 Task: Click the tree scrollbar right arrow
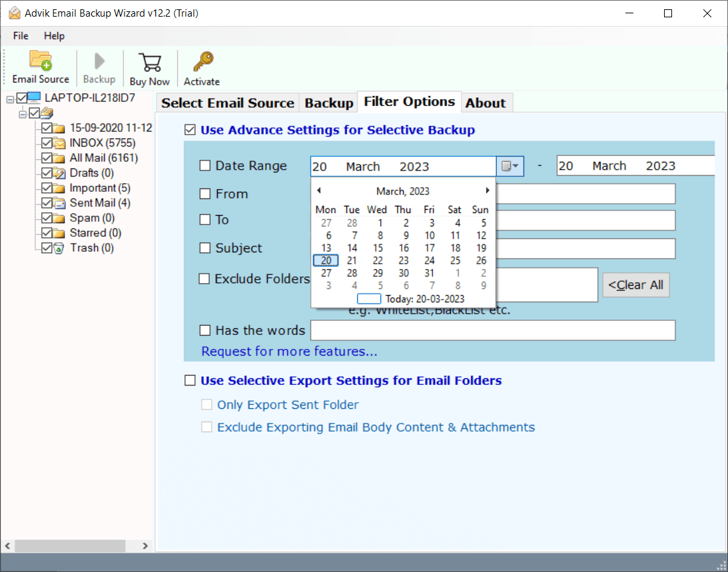pos(145,545)
